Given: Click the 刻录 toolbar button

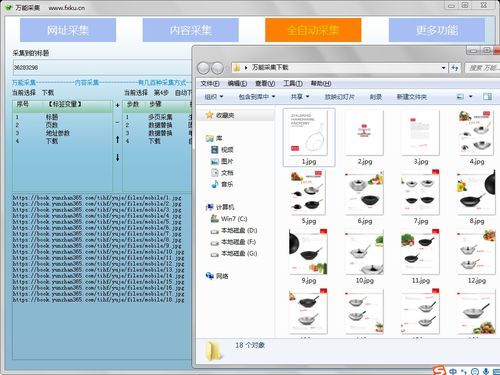Looking at the screenshot, I should click(x=375, y=97).
